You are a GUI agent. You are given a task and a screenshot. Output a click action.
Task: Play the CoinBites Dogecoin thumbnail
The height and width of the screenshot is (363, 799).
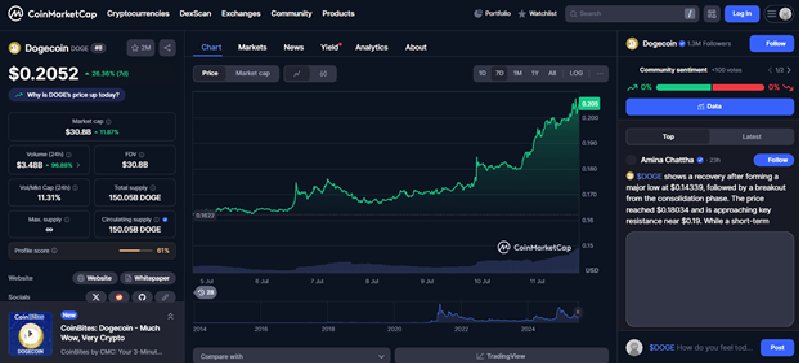click(x=30, y=333)
